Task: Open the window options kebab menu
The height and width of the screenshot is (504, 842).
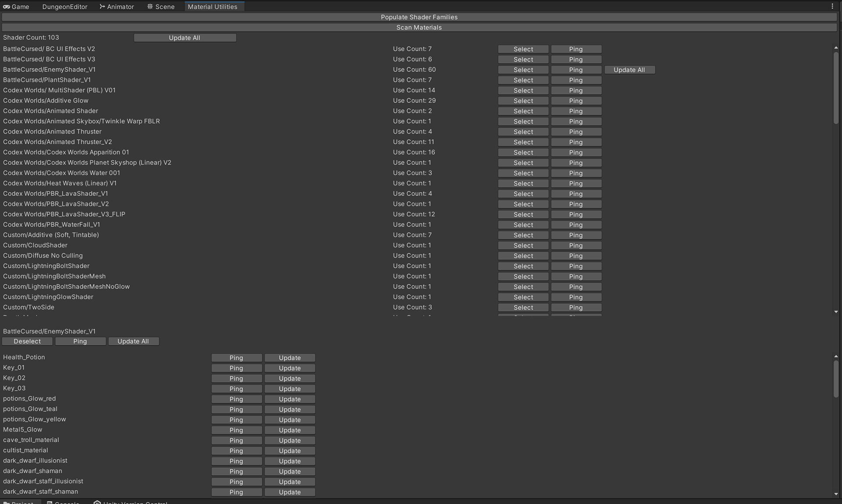Action: pos(832,6)
